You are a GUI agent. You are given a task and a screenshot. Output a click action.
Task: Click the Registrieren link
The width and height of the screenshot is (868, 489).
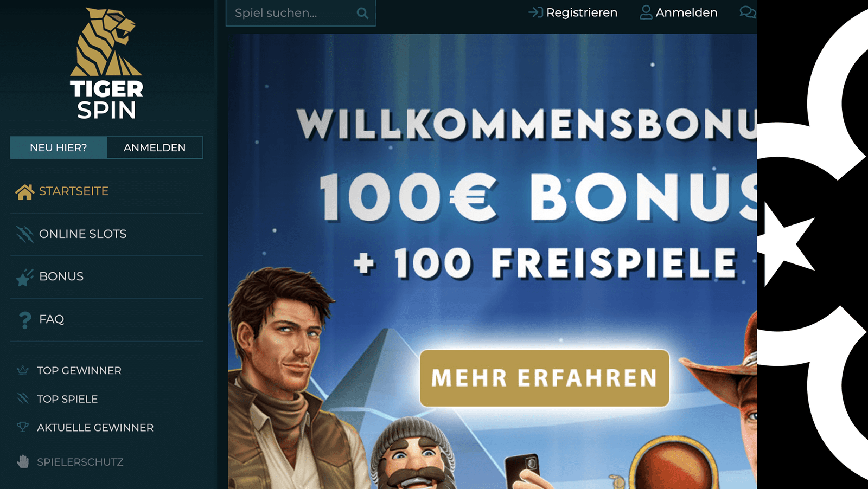(573, 12)
